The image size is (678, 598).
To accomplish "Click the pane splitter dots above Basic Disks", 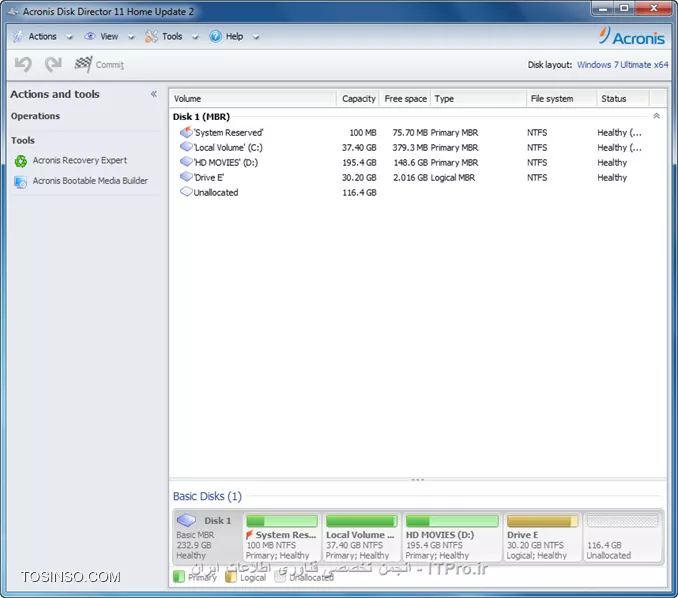I will (418, 480).
